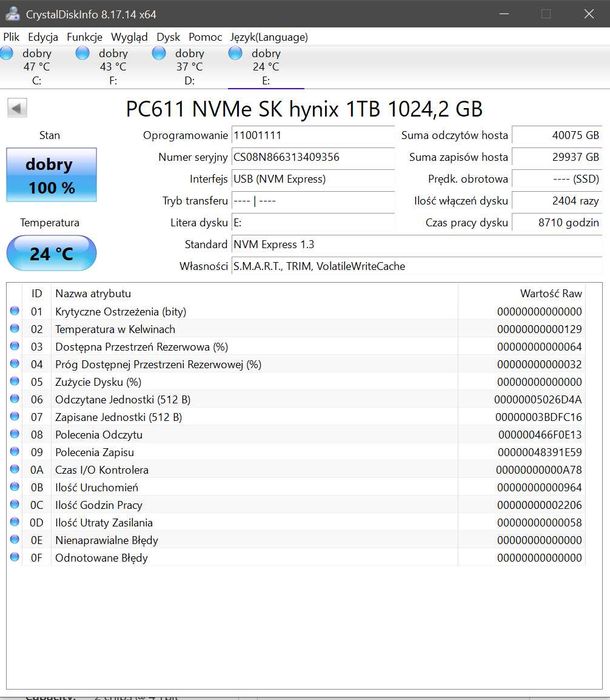Select the Krytyczne Ostrzeżenia (bity) row
The image size is (610, 700).
pyautogui.click(x=296, y=312)
